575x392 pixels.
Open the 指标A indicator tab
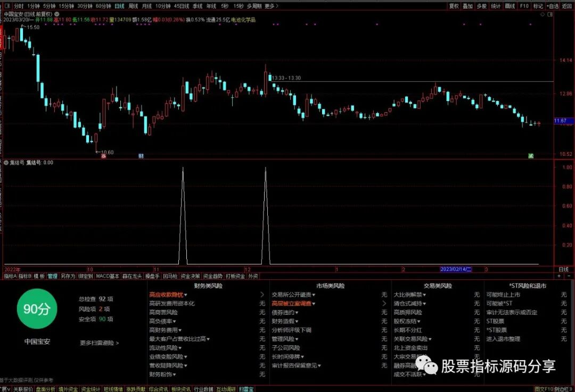(10, 276)
